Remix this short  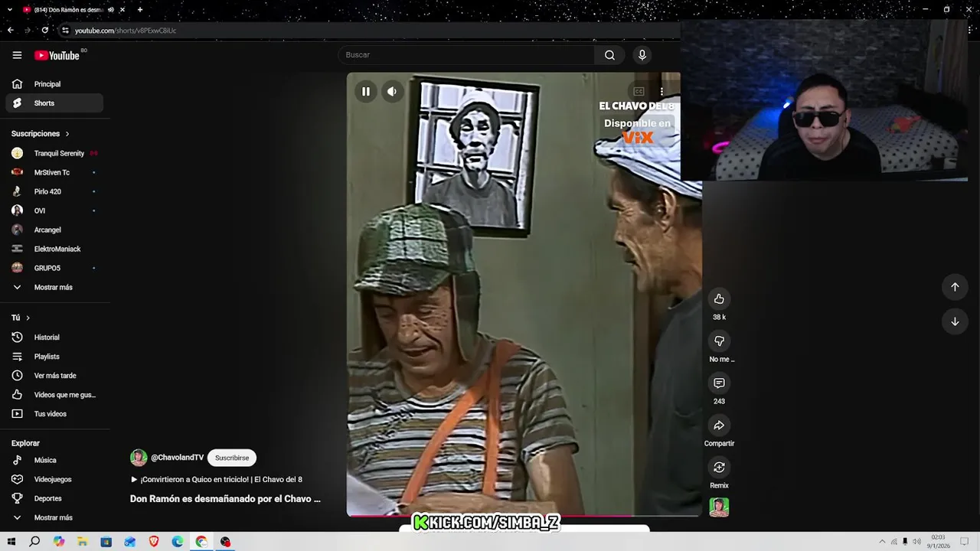(719, 468)
